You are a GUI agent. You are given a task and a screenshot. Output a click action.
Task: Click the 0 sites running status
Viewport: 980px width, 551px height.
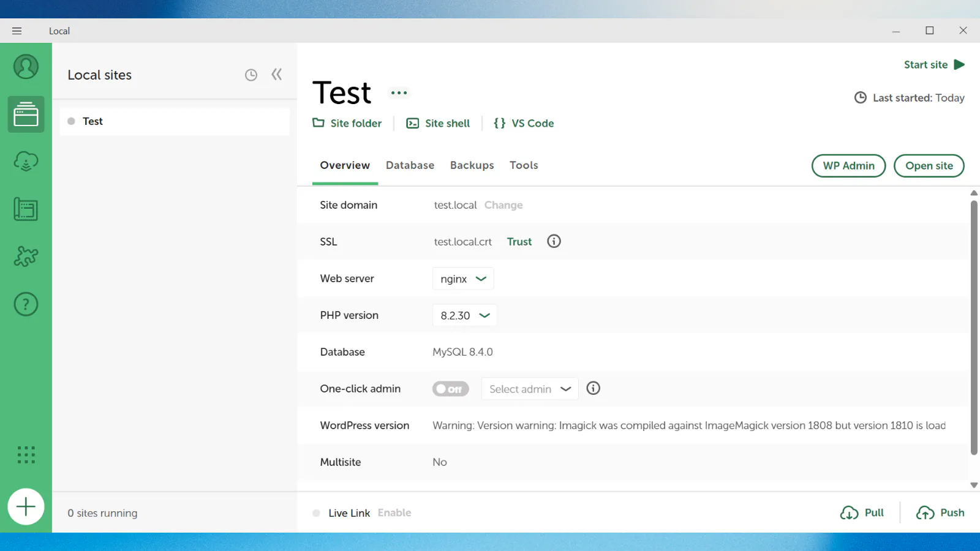pyautogui.click(x=102, y=513)
